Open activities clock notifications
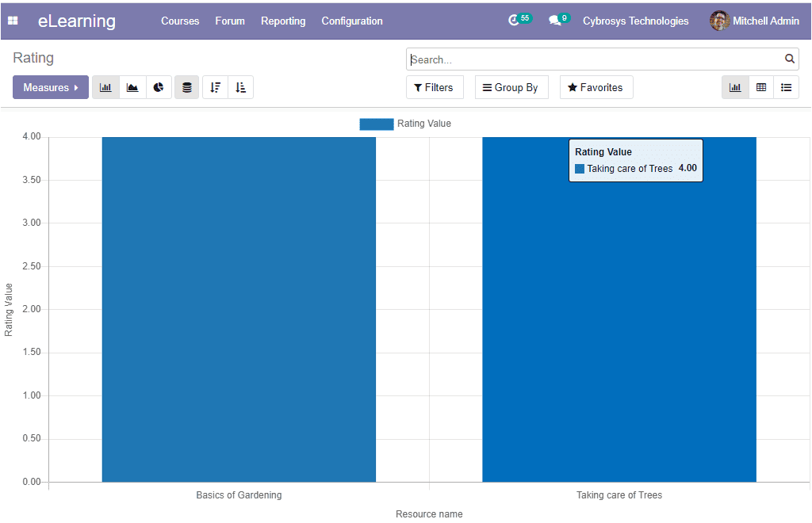 coord(513,20)
